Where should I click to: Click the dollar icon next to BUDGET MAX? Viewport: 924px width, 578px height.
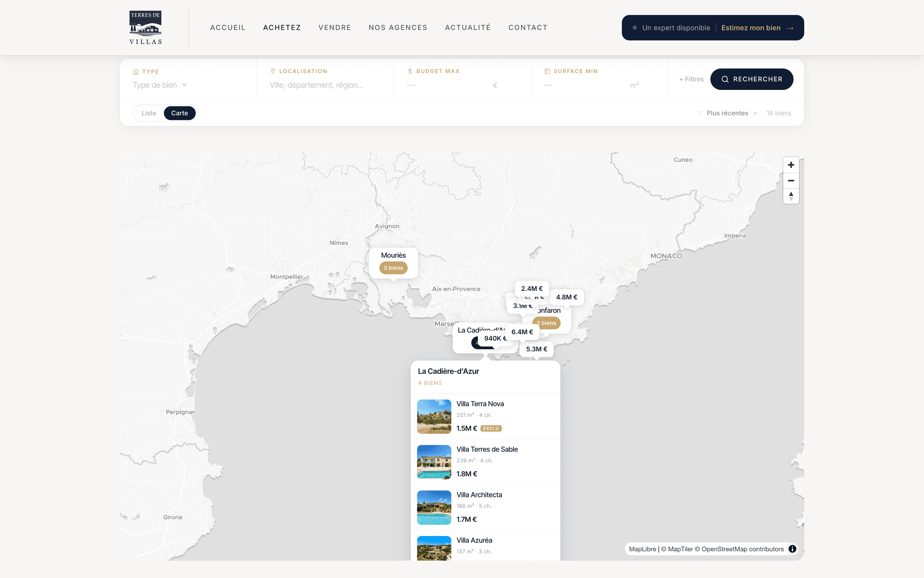coord(410,71)
